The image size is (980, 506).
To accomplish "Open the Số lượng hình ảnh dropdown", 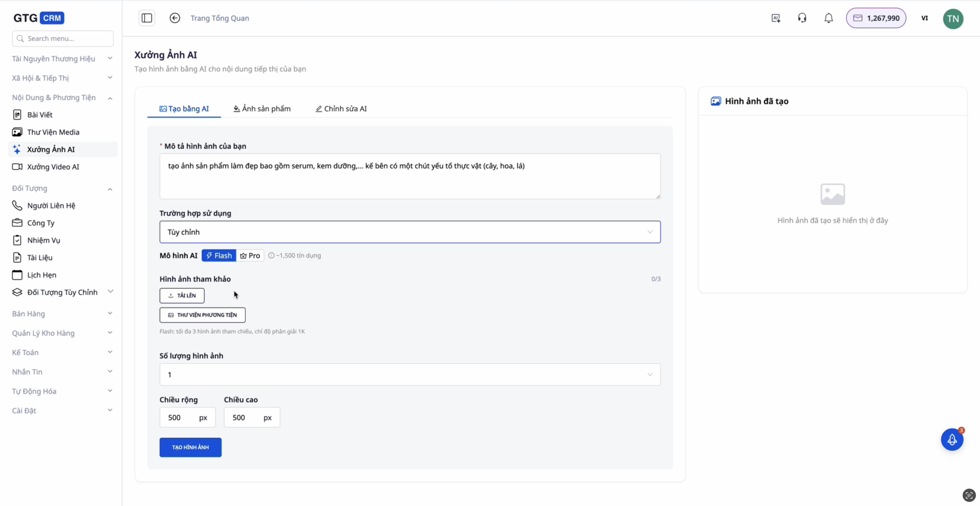I will [410, 374].
